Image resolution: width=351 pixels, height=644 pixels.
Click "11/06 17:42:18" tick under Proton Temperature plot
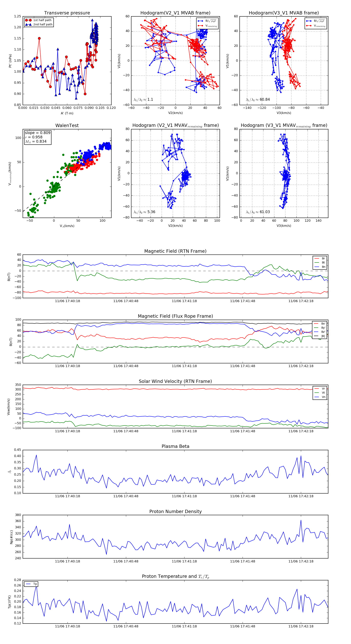(x=301, y=626)
